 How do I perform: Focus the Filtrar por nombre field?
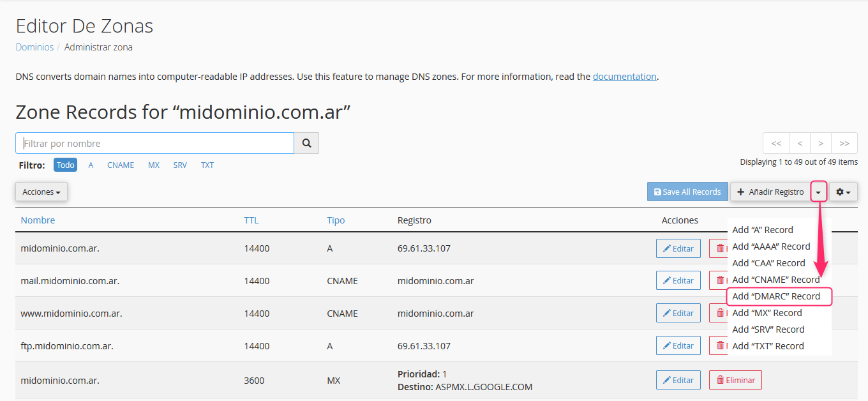tap(154, 143)
